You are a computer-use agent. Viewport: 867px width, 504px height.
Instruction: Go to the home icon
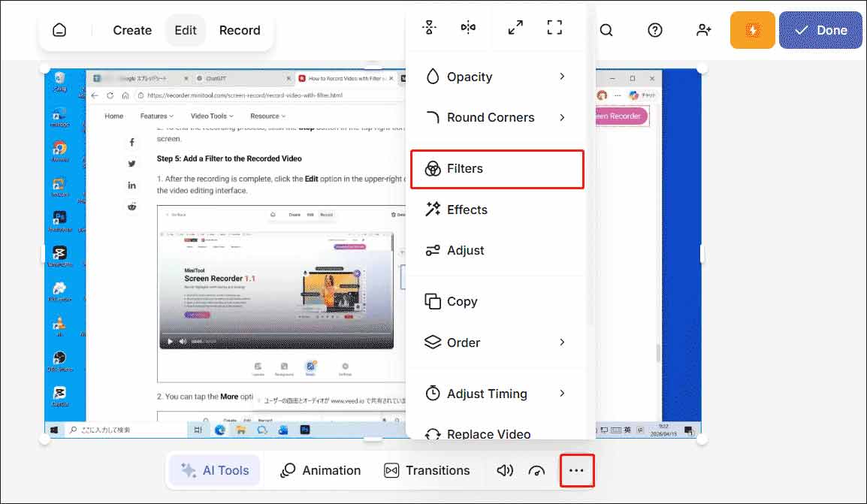coord(59,30)
